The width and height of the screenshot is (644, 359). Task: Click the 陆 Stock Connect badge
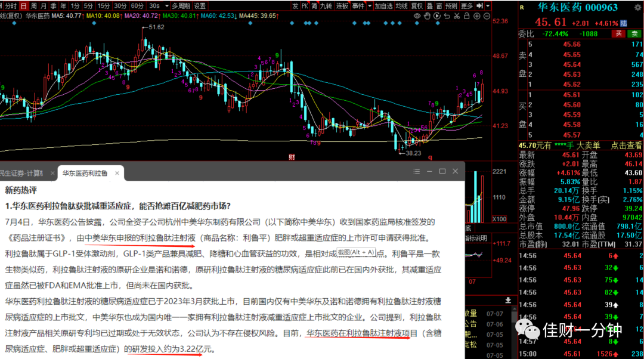coord(624,23)
